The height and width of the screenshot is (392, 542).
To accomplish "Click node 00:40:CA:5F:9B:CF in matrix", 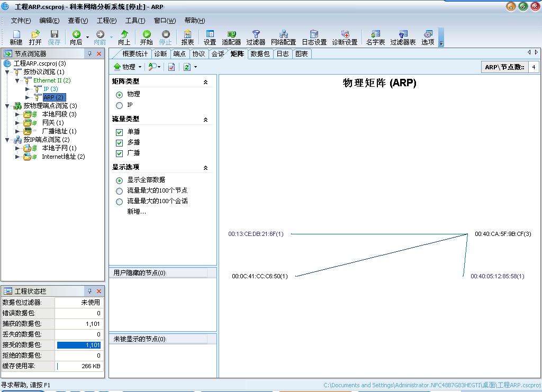I will point(502,234).
